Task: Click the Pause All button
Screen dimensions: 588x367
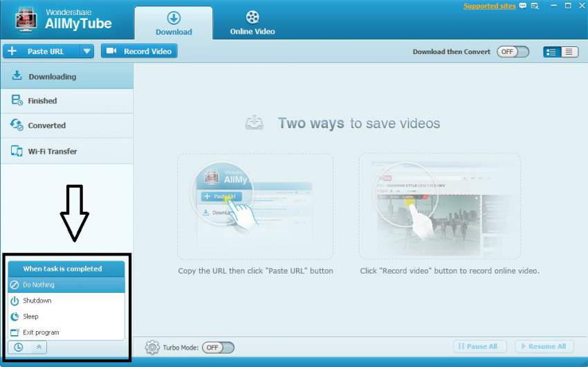Action: (x=480, y=346)
